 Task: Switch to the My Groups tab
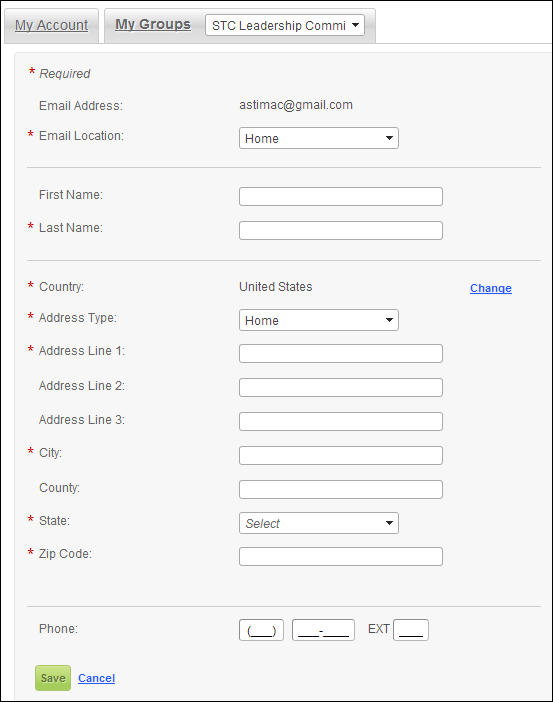pos(153,25)
